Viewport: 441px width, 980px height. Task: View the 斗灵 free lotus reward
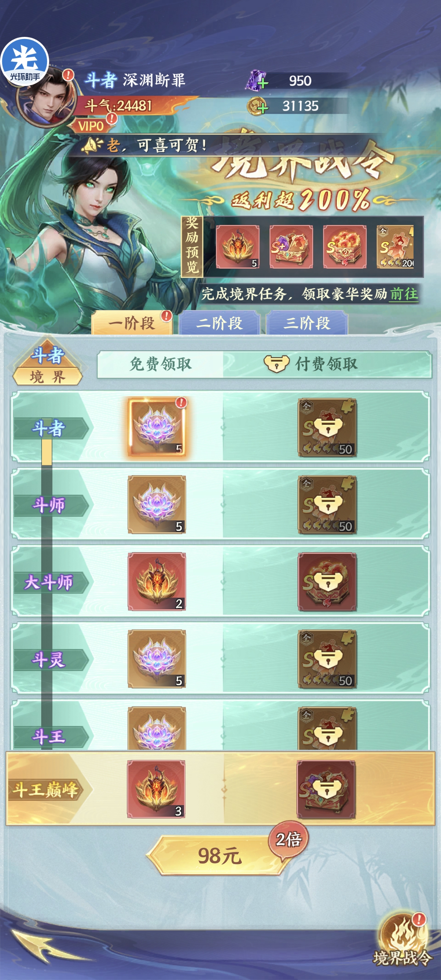tap(157, 658)
